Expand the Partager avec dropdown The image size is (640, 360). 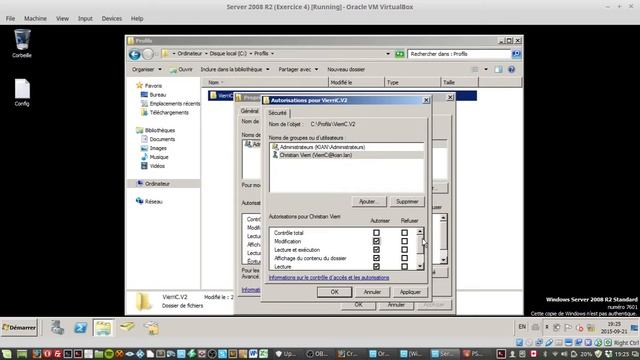pos(298,69)
